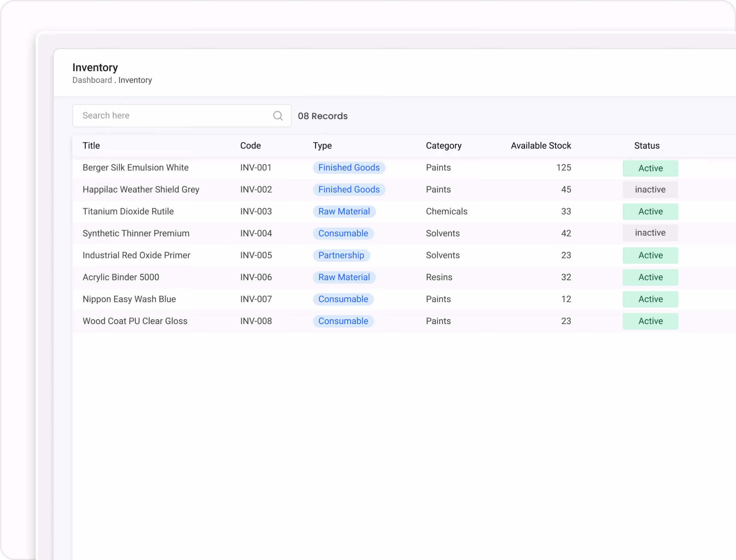Click Active status badge for Wood Coat PU
This screenshot has height=560, width=736.
coord(650,321)
